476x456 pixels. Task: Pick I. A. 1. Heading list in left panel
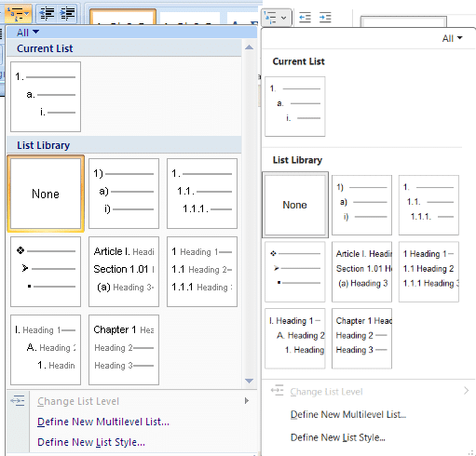pos(46,350)
